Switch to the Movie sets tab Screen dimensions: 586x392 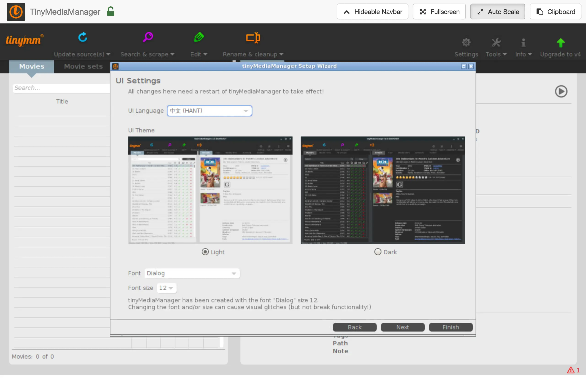(83, 66)
